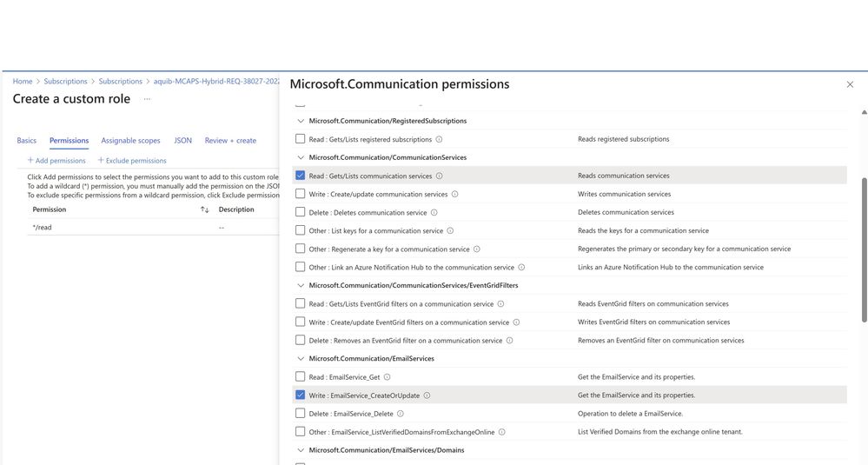Screen dimensions: 868x465
Task: Collapse the CommunicationServices/EventGridFilters group
Action: click(301, 285)
